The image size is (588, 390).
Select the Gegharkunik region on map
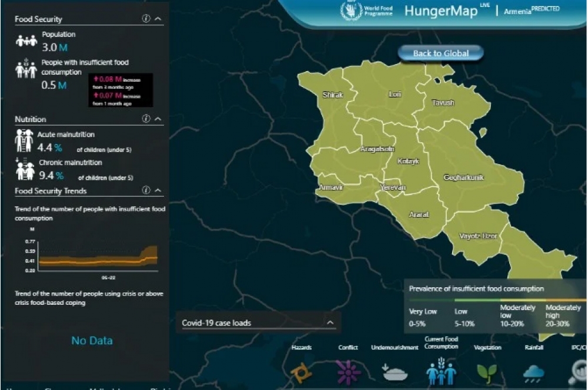pos(473,176)
